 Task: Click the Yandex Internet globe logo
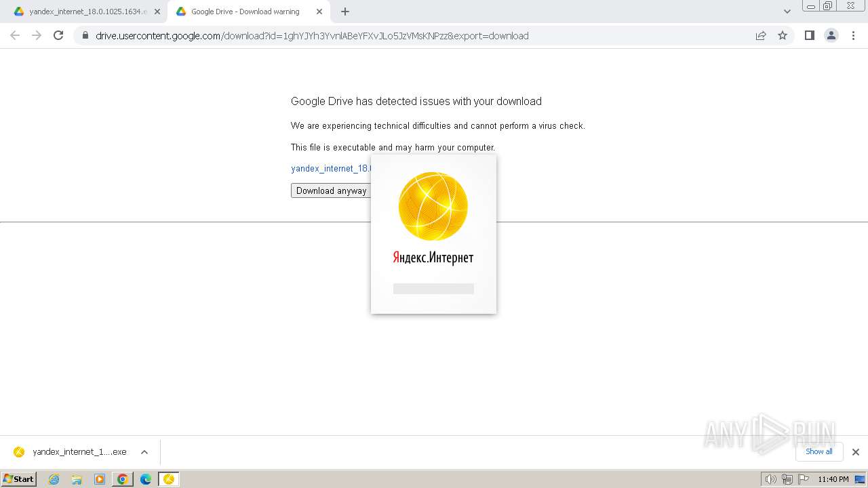click(433, 206)
